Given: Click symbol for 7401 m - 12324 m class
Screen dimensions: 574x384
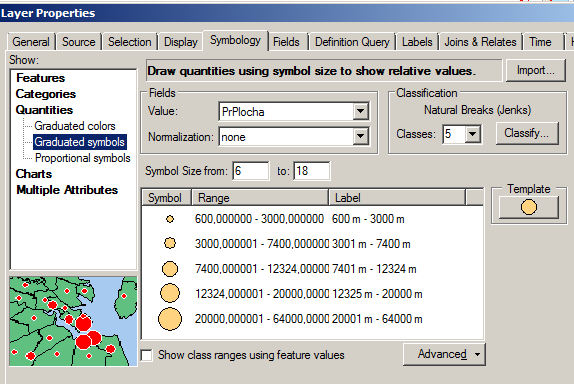Looking at the screenshot, I should click(x=170, y=269).
